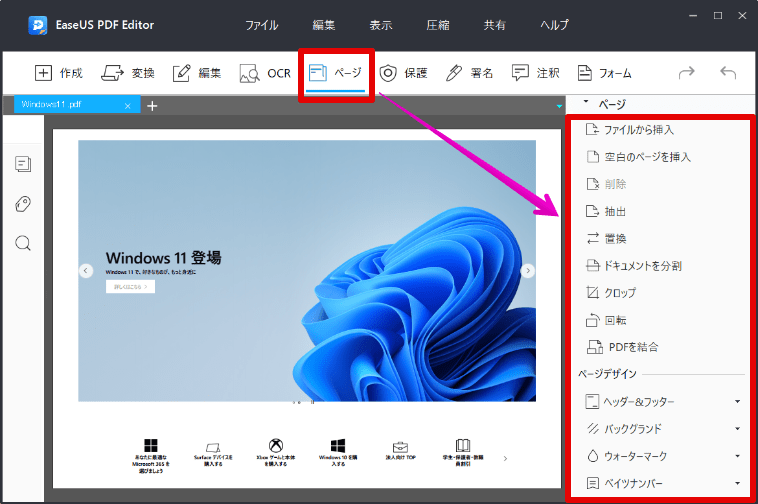Image resolution: width=758 pixels, height=504 pixels.
Task: Select PDFを結合 (Merge PDF)
Action: 622,347
